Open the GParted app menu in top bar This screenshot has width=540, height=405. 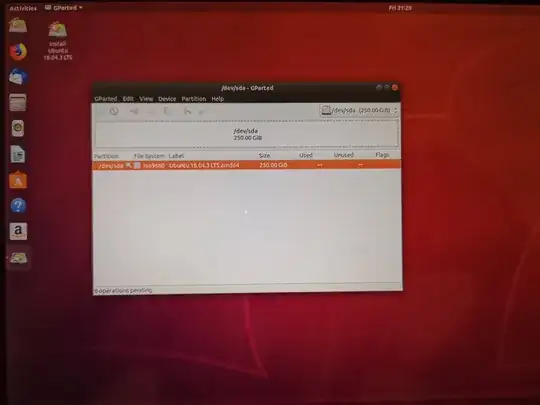pos(64,8)
